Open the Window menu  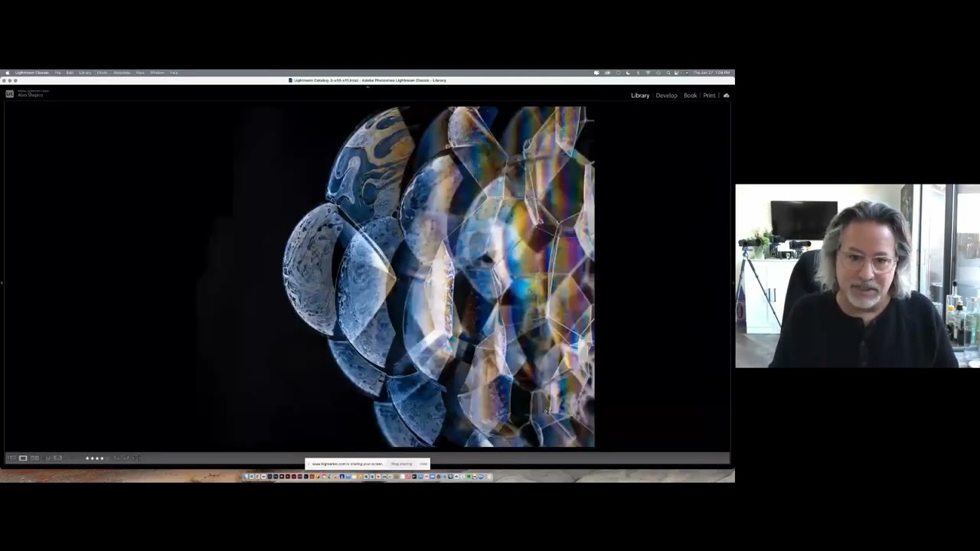pos(157,73)
